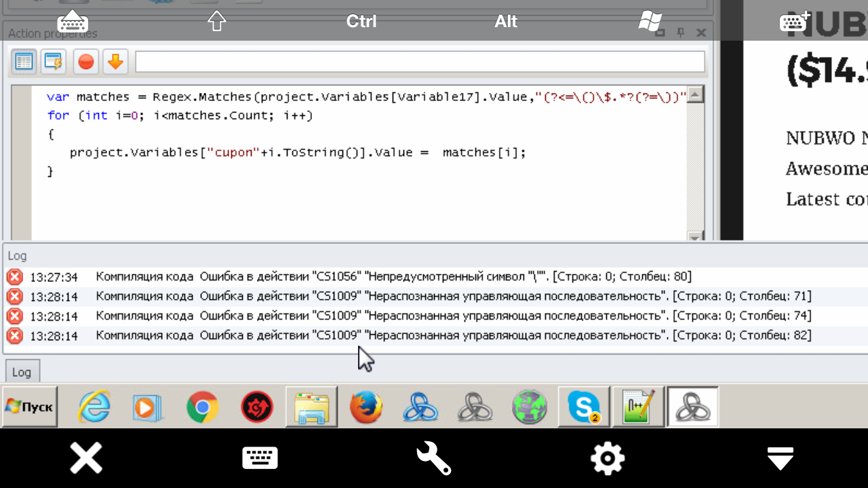This screenshot has width=868, height=488.
Task: Tap the Windows logo key in overlay
Action: (650, 22)
